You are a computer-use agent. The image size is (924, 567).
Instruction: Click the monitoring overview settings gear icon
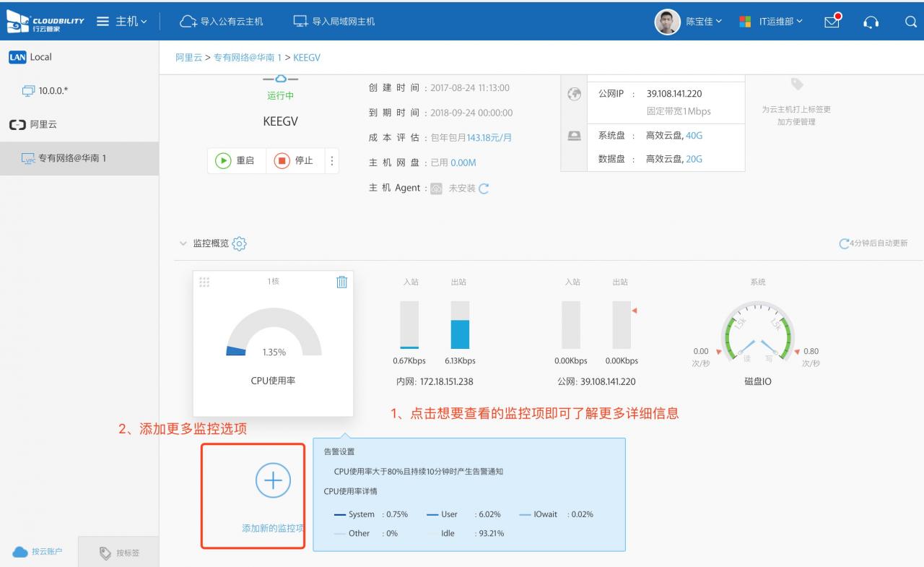[x=240, y=244]
